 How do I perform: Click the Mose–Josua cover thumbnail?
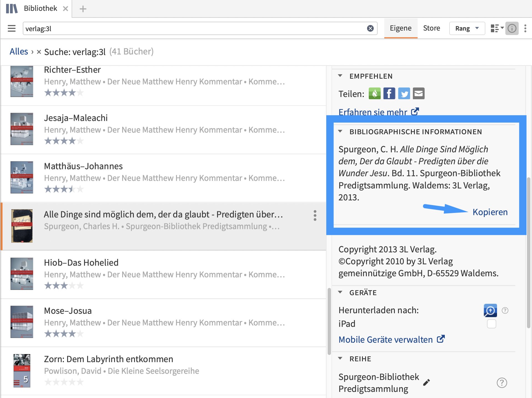(22, 322)
